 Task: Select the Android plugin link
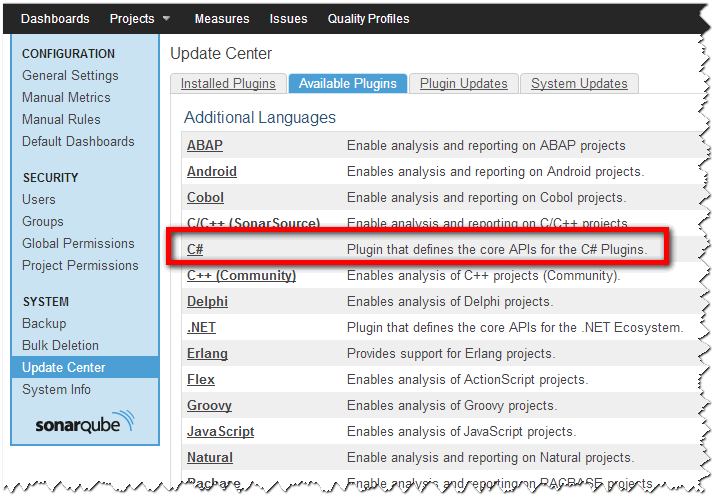tap(211, 171)
